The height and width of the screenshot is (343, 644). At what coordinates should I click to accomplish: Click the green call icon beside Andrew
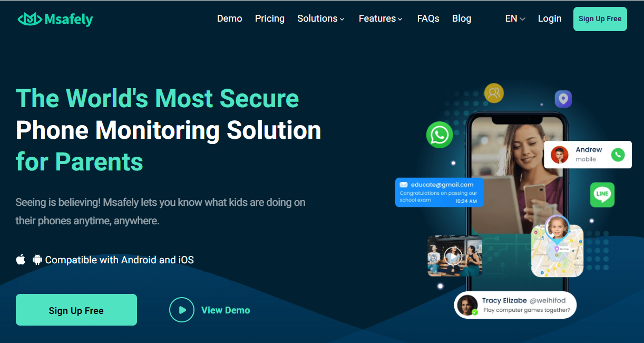click(x=618, y=155)
